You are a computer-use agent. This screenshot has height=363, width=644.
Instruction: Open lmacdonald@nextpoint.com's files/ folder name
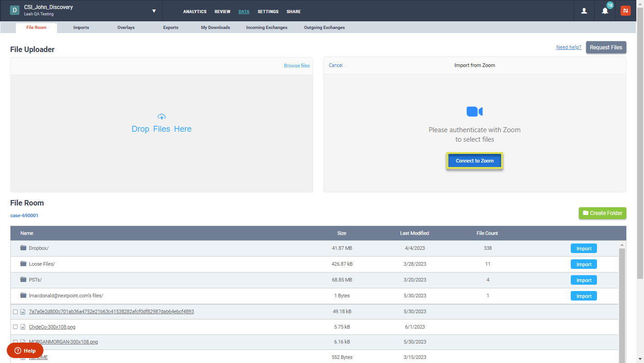pos(66,296)
